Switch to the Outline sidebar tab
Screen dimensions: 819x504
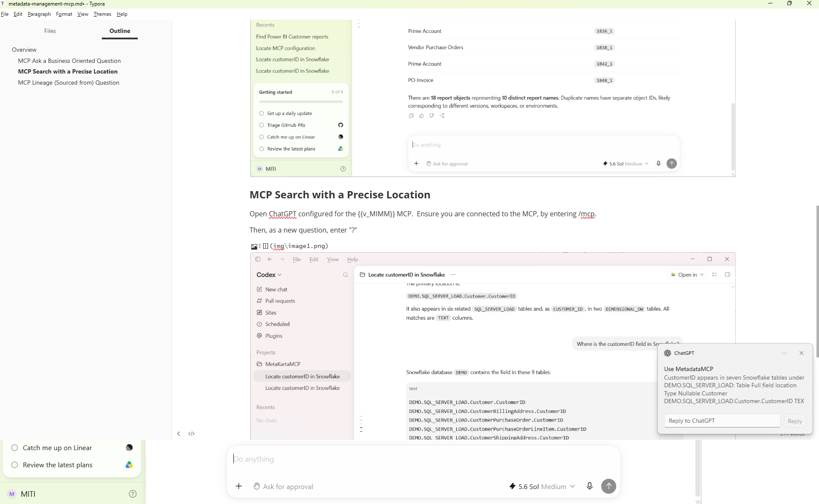point(120,31)
